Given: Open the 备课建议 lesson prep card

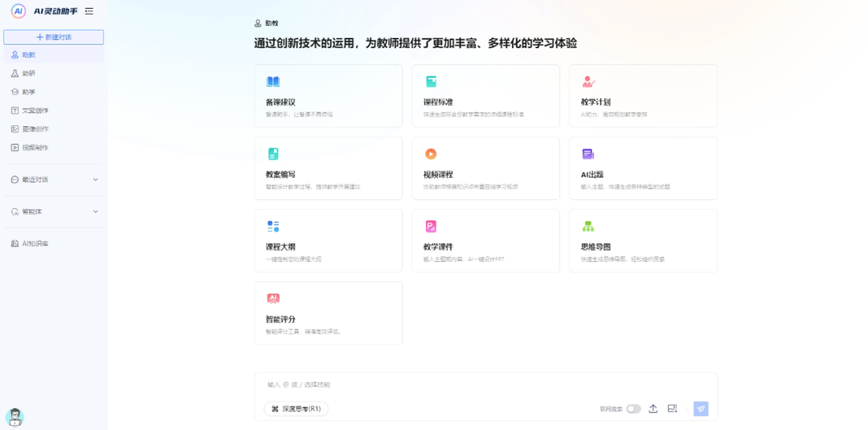Looking at the screenshot, I should click(328, 96).
